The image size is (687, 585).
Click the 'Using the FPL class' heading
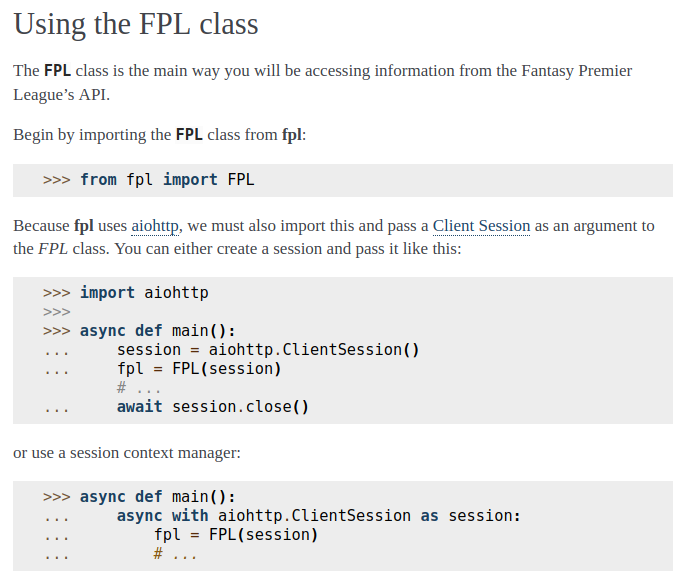coord(136,24)
